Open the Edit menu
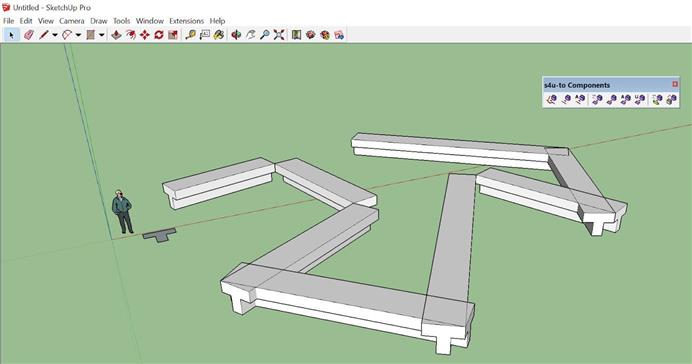The height and width of the screenshot is (364, 692). click(x=26, y=21)
